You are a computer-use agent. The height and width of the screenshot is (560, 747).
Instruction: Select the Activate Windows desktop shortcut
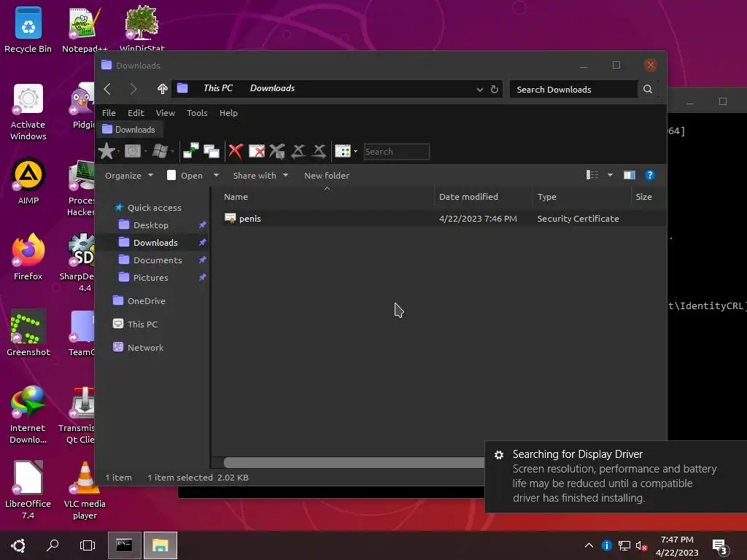pos(28,112)
